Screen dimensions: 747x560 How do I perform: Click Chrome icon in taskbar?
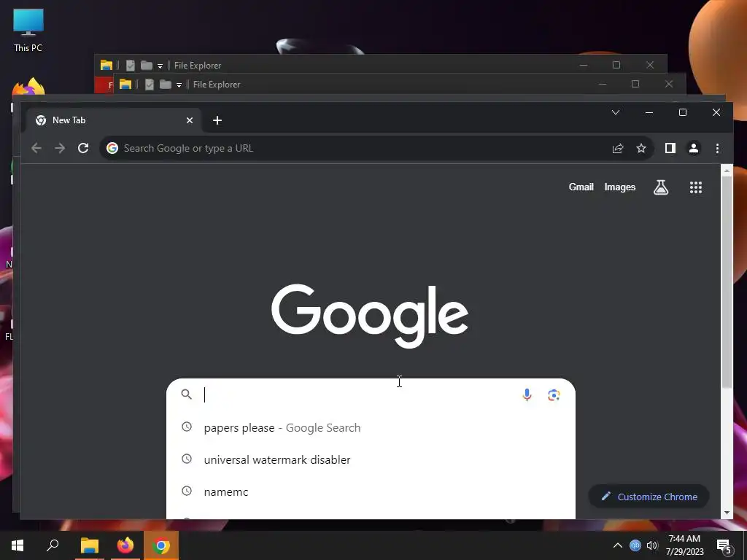coord(161,545)
